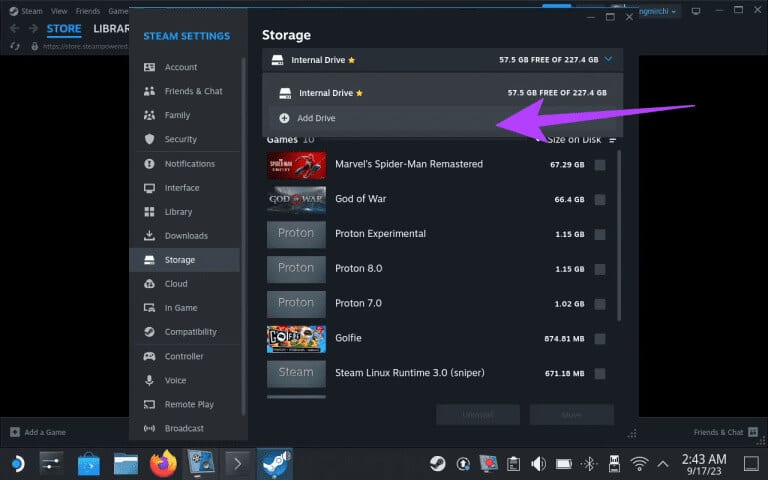Click the Storage drive icon in sidebar
768x480 pixels.
(x=149, y=260)
